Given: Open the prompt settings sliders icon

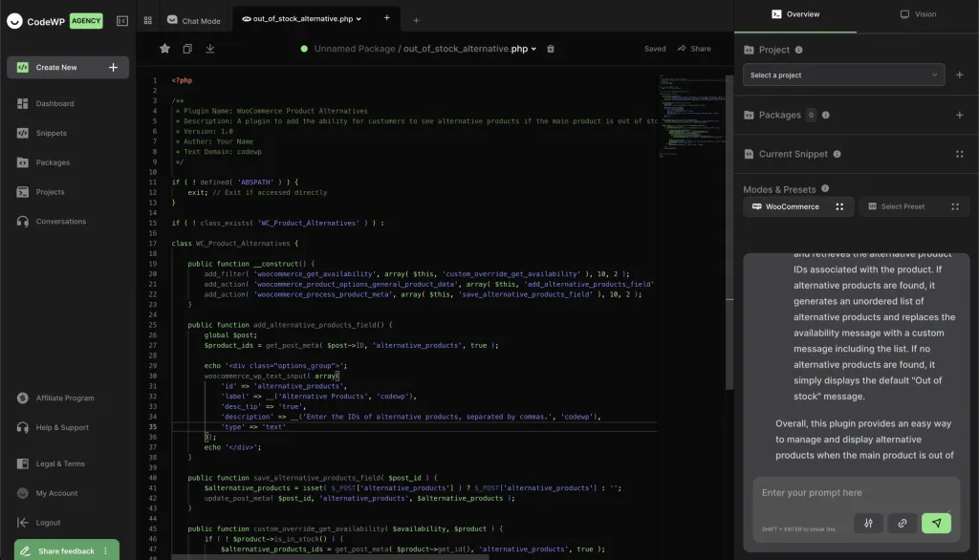Looking at the screenshot, I should [868, 523].
